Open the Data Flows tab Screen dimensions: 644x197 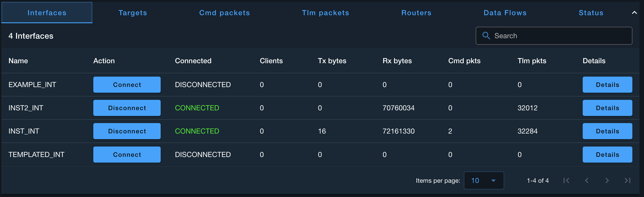pos(505,13)
